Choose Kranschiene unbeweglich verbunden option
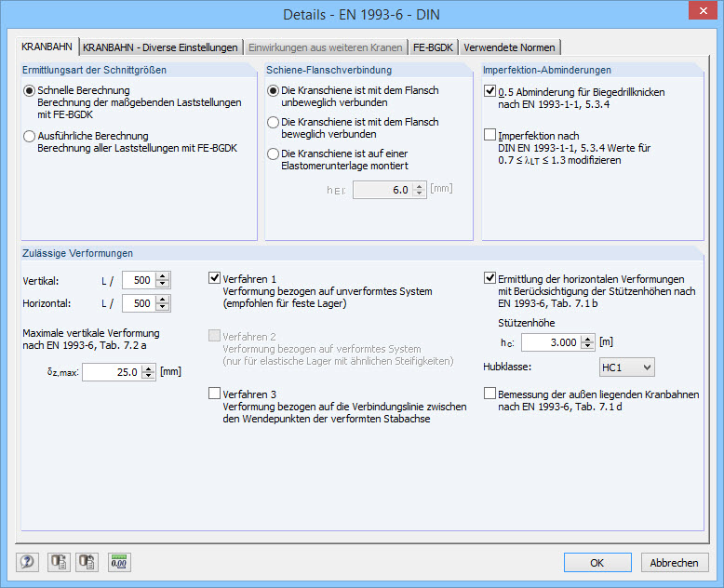The height and width of the screenshot is (588, 724). tap(273, 90)
